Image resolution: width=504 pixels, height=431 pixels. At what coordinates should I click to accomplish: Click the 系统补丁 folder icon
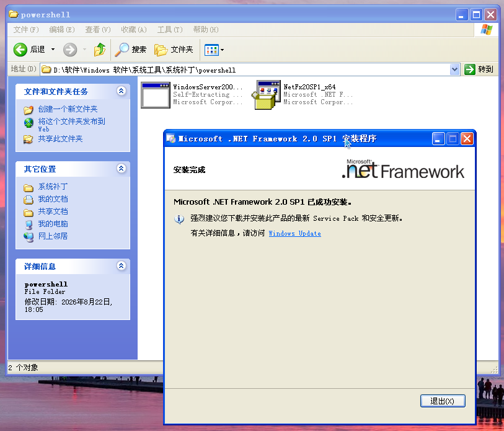point(29,188)
